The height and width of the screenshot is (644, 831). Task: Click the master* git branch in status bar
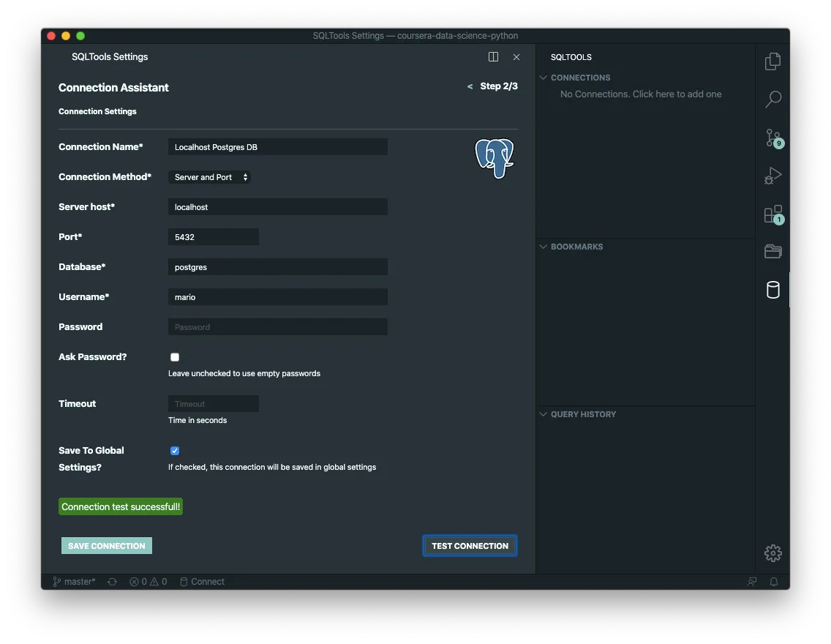click(74, 582)
